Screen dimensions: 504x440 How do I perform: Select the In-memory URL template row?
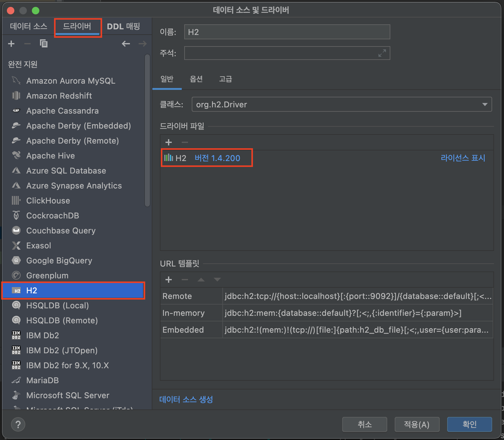point(327,313)
